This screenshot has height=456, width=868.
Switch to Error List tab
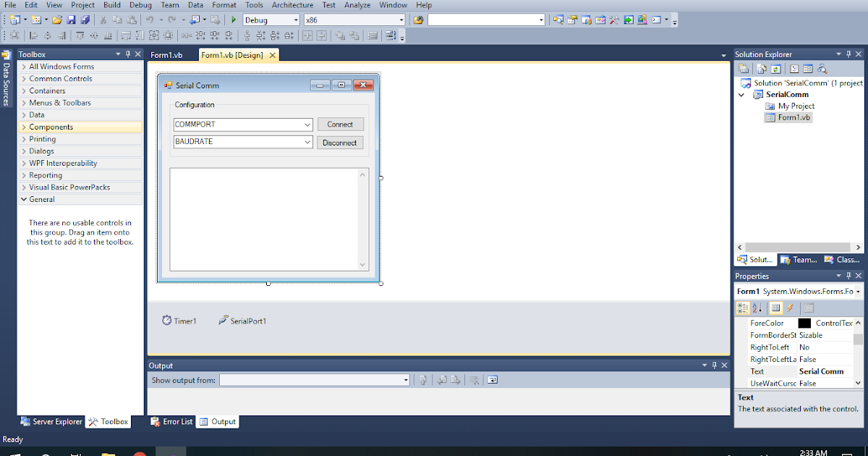pos(171,421)
